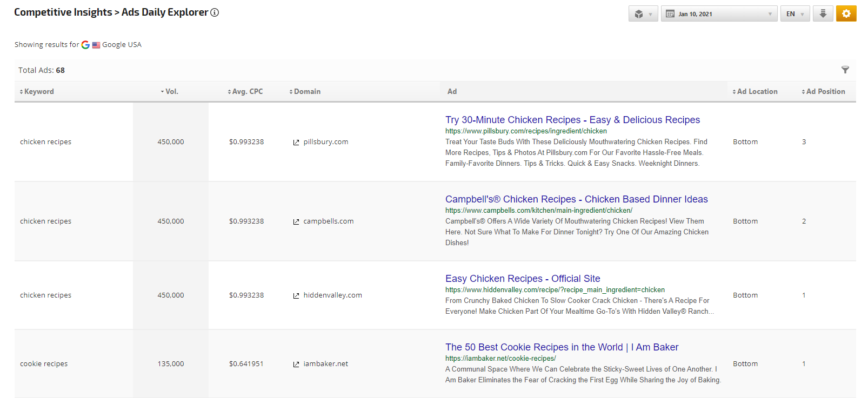Click the download export arrow icon

tap(823, 14)
